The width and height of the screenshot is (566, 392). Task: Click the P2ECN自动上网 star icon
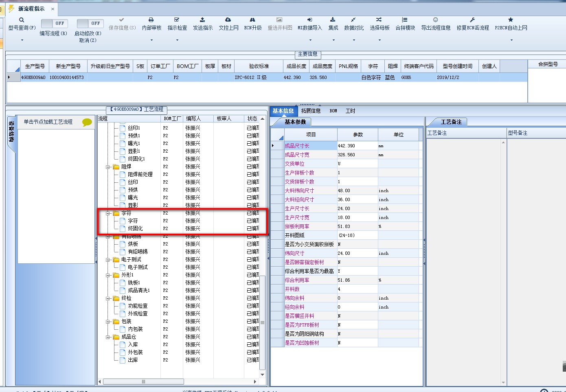pyautogui.click(x=511, y=20)
